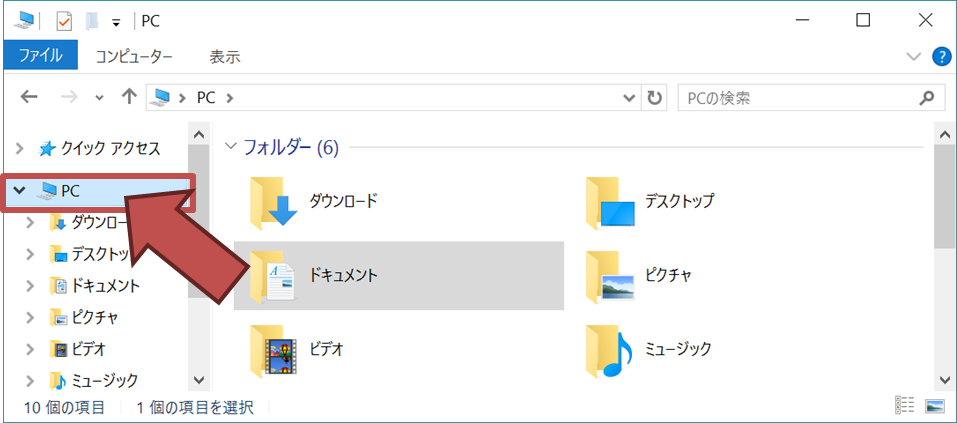Viewport: 957px width, 423px height.
Task: Open address bar history dropdown
Action: tap(629, 98)
